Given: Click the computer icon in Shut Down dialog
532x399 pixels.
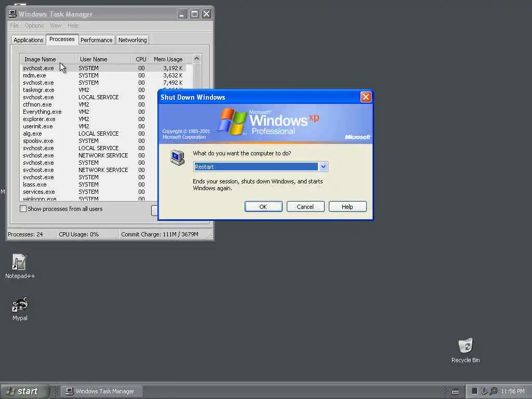Looking at the screenshot, I should 178,157.
